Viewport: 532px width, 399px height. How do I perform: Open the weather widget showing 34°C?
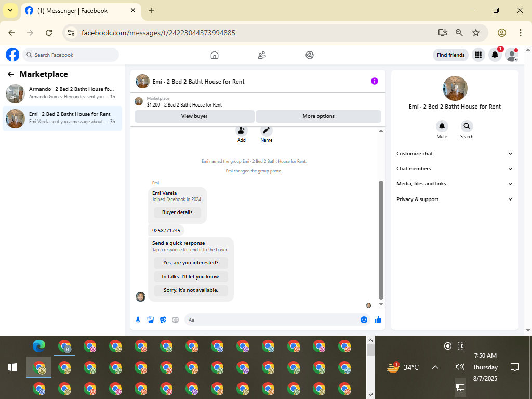click(x=403, y=367)
